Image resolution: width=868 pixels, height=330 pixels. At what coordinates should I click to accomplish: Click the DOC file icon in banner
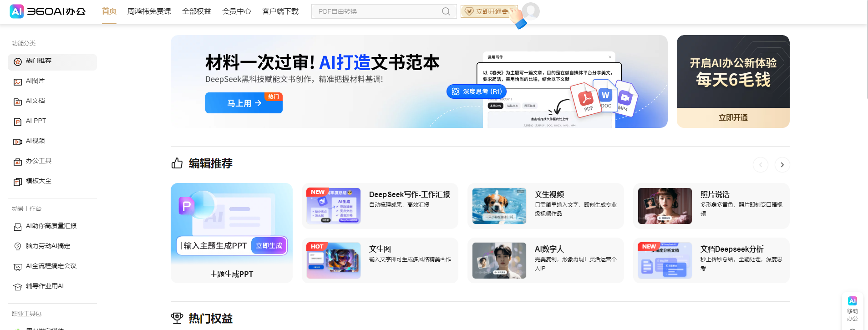pos(605,96)
